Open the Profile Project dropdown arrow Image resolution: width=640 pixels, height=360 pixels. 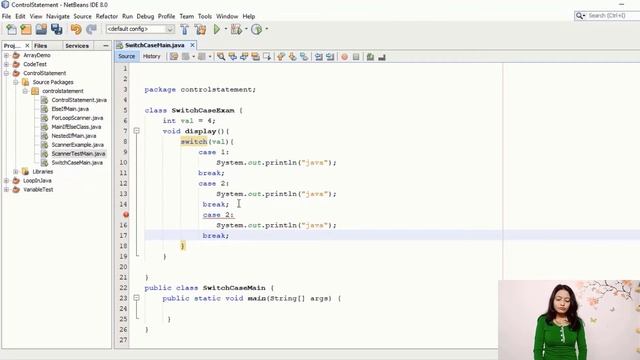coord(267,29)
